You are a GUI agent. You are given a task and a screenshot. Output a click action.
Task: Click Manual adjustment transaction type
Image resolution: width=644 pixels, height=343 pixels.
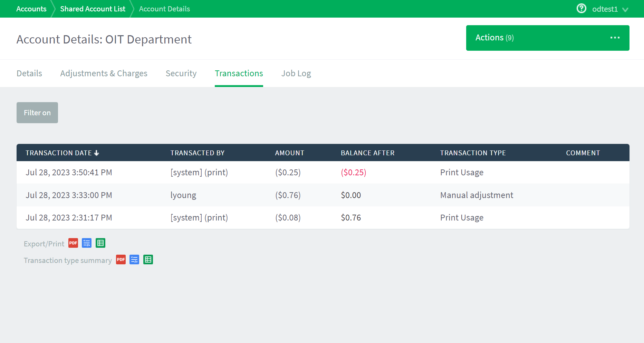[477, 195]
